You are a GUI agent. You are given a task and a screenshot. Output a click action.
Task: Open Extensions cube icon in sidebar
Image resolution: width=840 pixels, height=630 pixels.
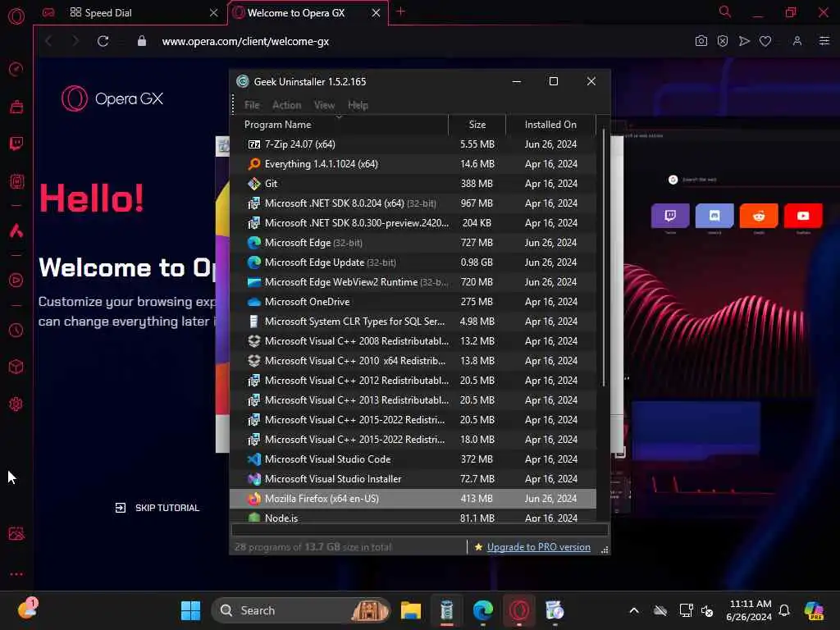tap(16, 367)
